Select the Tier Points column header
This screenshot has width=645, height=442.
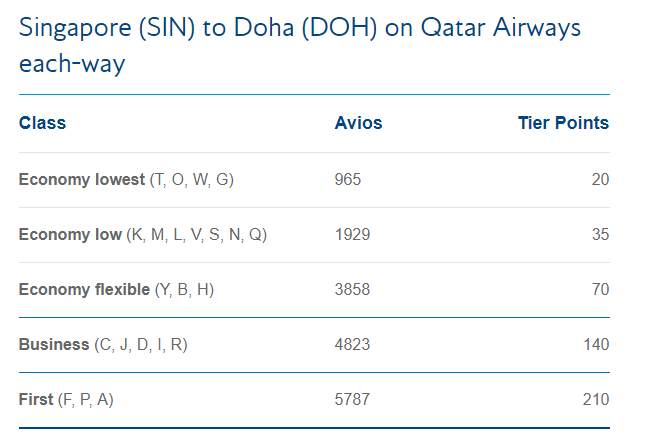click(563, 123)
